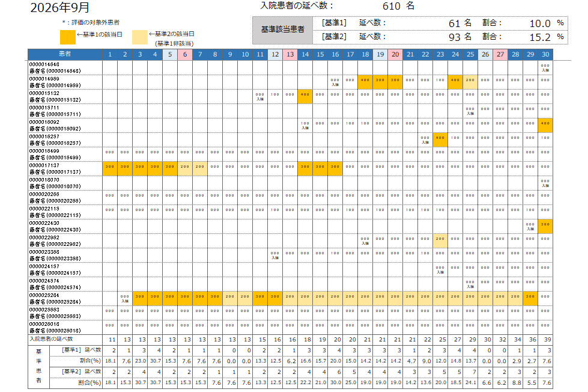Click orange 300 cell on day 3 for 0000025284
The image size is (588, 392).
(140, 298)
